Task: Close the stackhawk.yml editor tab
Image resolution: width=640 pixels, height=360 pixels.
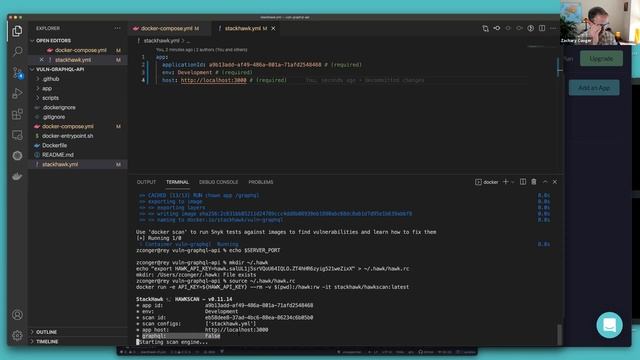Action: pos(273,28)
